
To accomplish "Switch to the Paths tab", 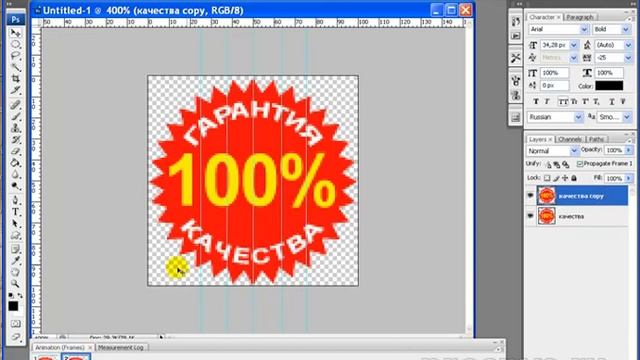I will 596,139.
